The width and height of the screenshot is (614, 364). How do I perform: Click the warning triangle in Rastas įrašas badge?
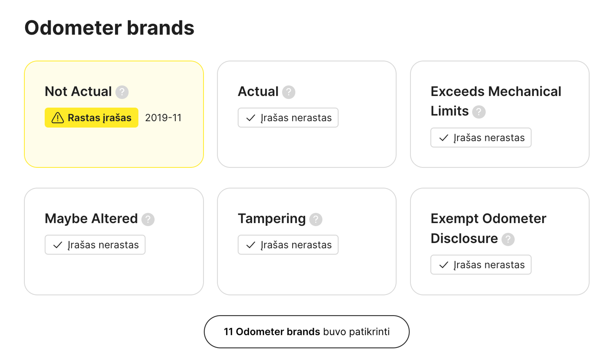(58, 118)
